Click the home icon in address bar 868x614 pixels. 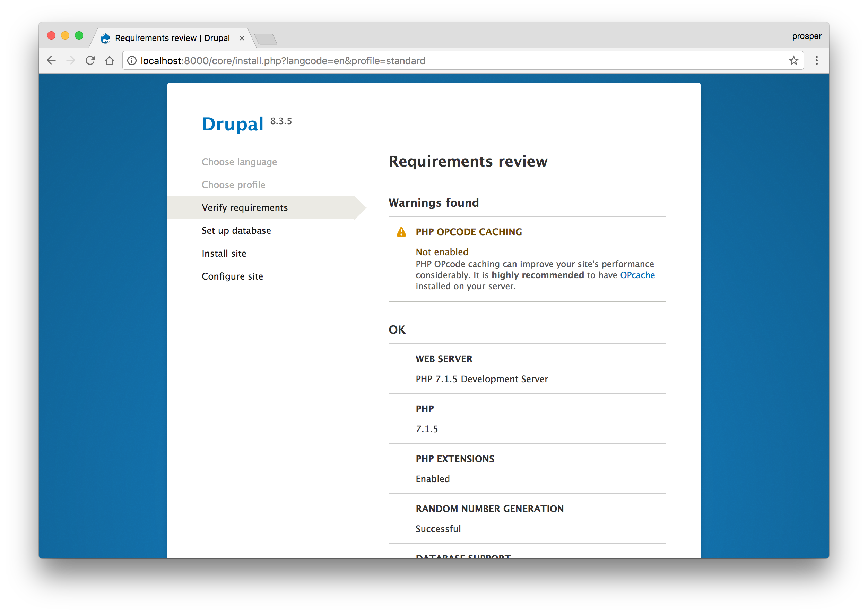click(110, 60)
